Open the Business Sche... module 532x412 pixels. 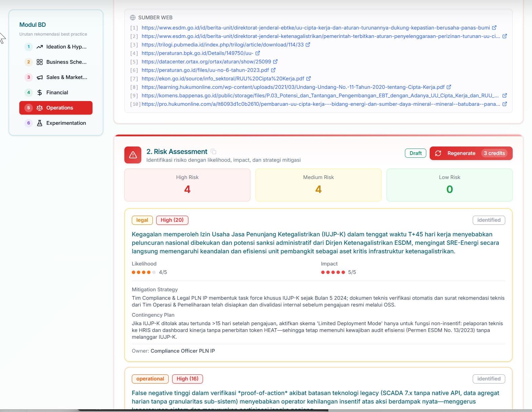tap(56, 62)
